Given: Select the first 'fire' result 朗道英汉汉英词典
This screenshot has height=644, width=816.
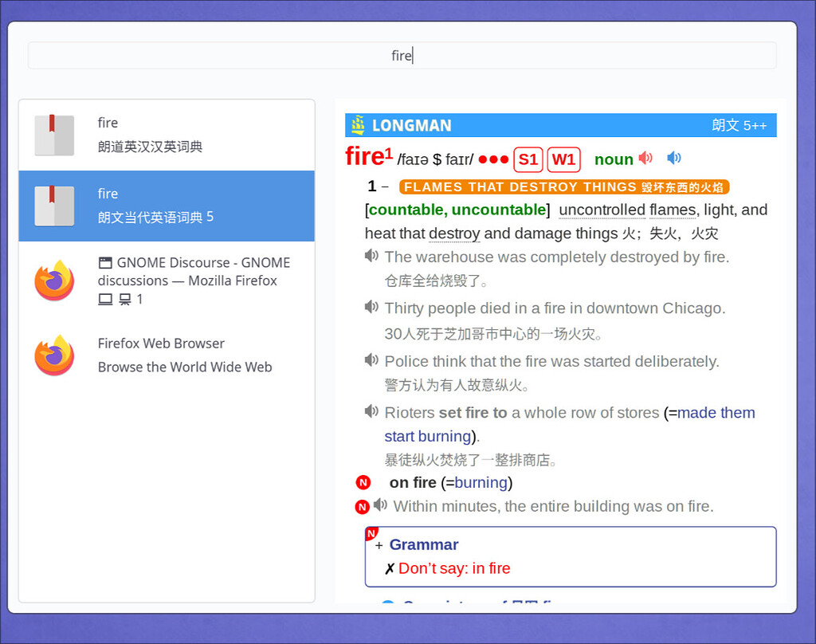Looking at the screenshot, I should pos(167,135).
